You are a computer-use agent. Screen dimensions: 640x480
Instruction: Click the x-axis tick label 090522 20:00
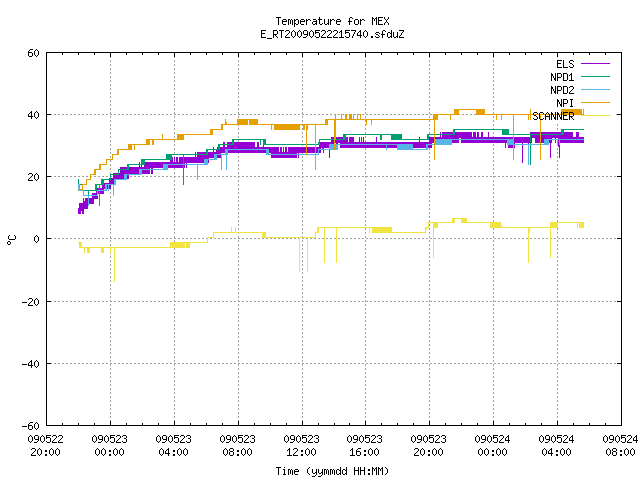pyautogui.click(x=45, y=446)
